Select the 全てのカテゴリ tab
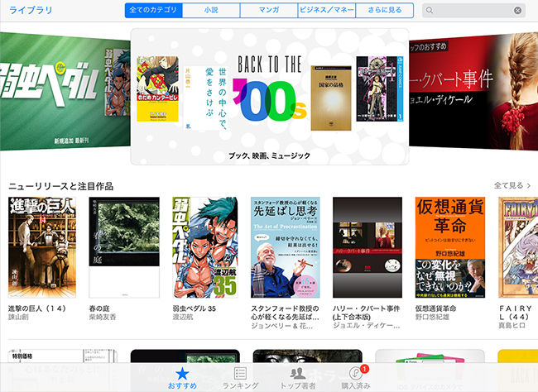This screenshot has width=538, height=392. 153,10
